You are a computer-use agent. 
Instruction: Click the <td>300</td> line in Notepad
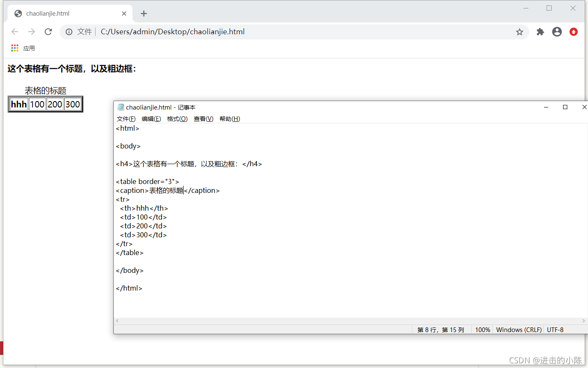143,235
